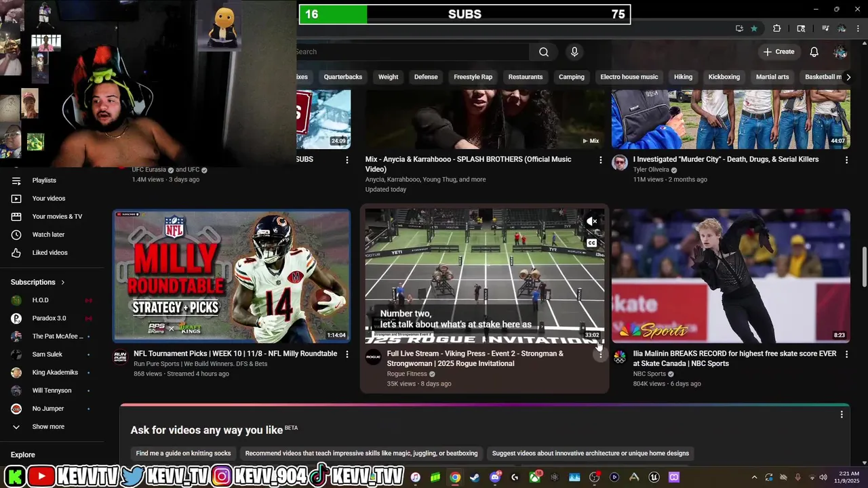Click the install app icon in address bar
Image resolution: width=868 pixels, height=488 pixels.
pyautogui.click(x=739, y=28)
